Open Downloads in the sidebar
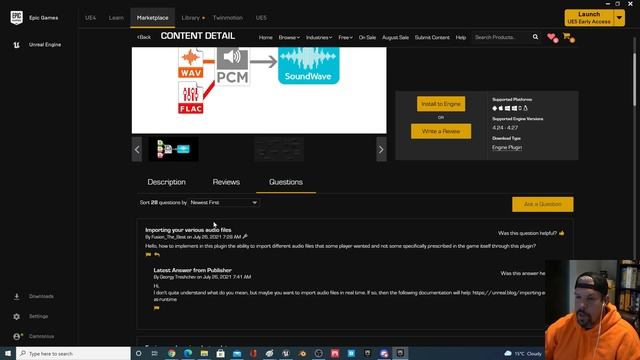 (33, 296)
